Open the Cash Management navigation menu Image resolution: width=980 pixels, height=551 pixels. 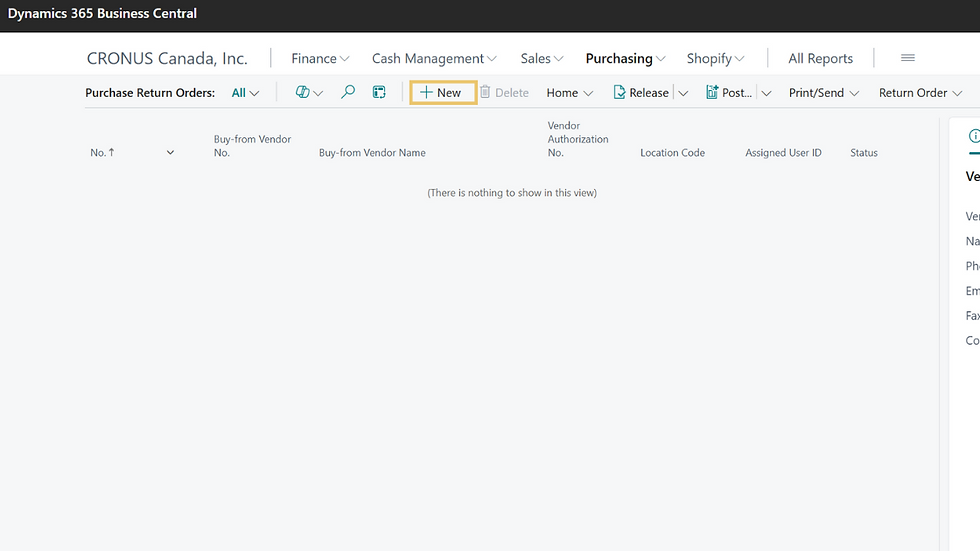(x=434, y=58)
